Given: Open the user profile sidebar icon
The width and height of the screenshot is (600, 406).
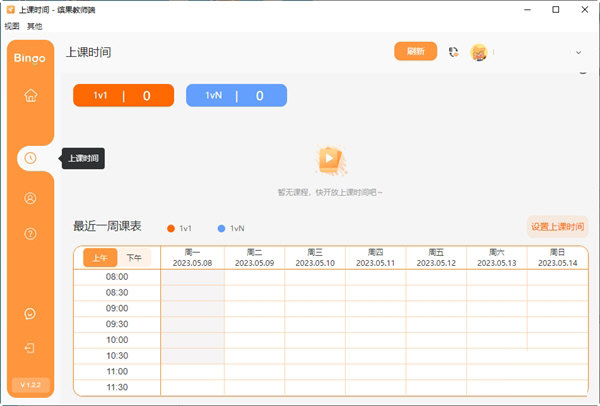Looking at the screenshot, I should (x=30, y=198).
